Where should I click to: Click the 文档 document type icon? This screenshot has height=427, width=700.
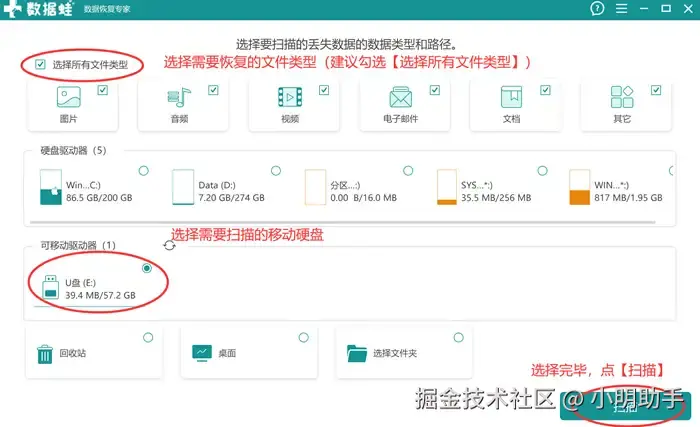pos(511,97)
